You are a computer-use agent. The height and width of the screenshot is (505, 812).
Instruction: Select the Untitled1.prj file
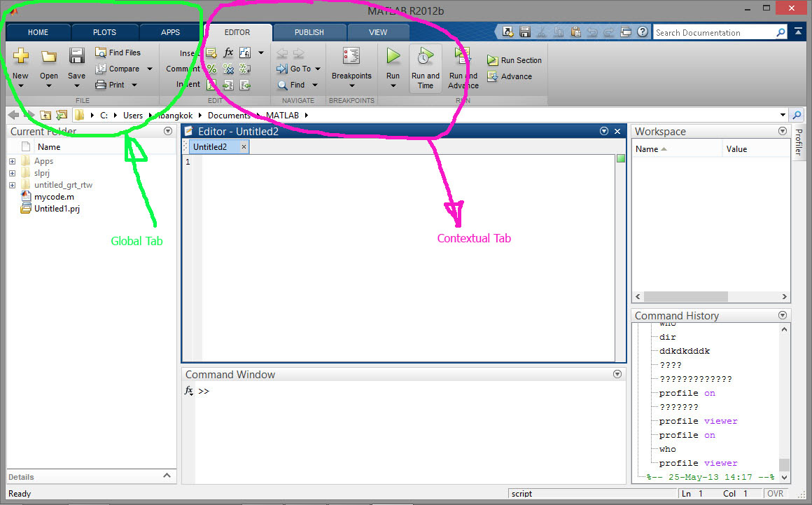click(57, 209)
